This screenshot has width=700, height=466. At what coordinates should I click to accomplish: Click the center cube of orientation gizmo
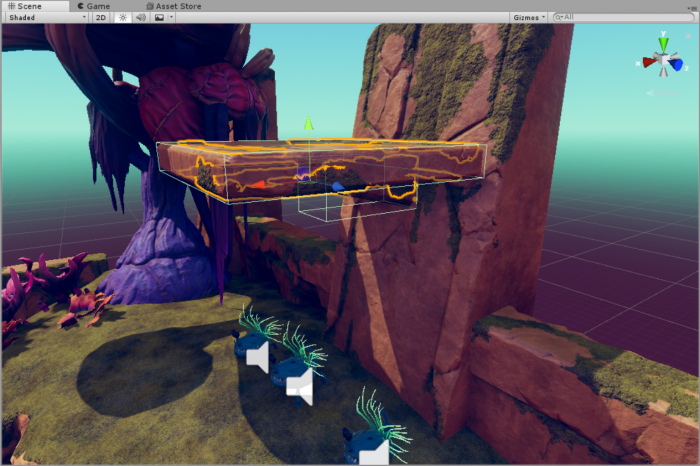click(x=662, y=61)
